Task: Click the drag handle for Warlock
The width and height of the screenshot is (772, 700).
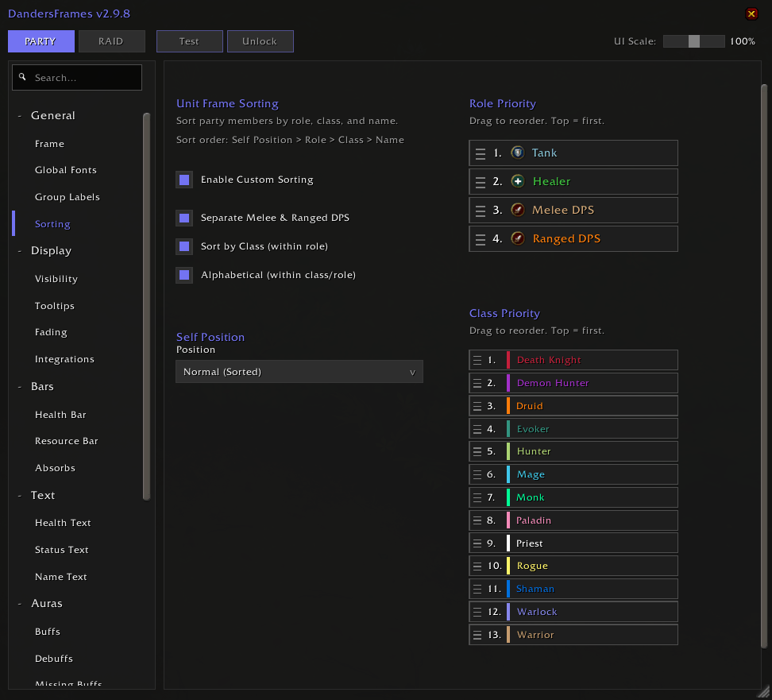Action: (x=477, y=612)
